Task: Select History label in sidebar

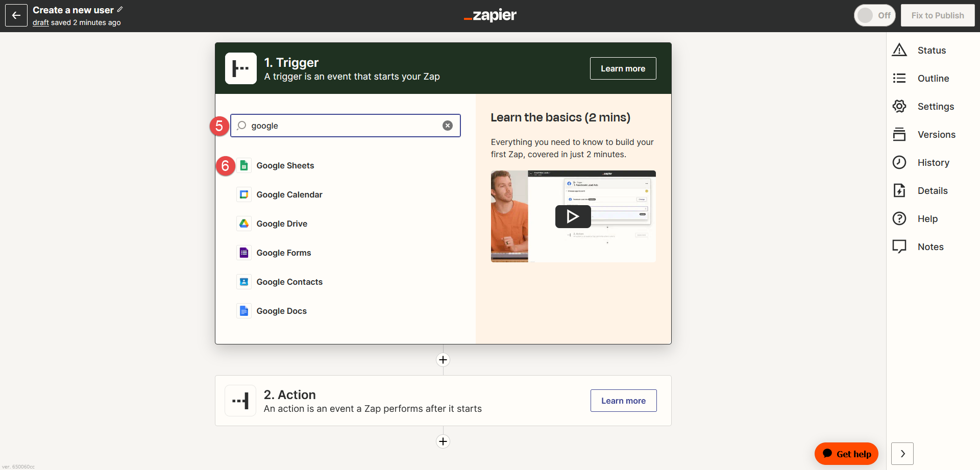Action: pos(933,162)
